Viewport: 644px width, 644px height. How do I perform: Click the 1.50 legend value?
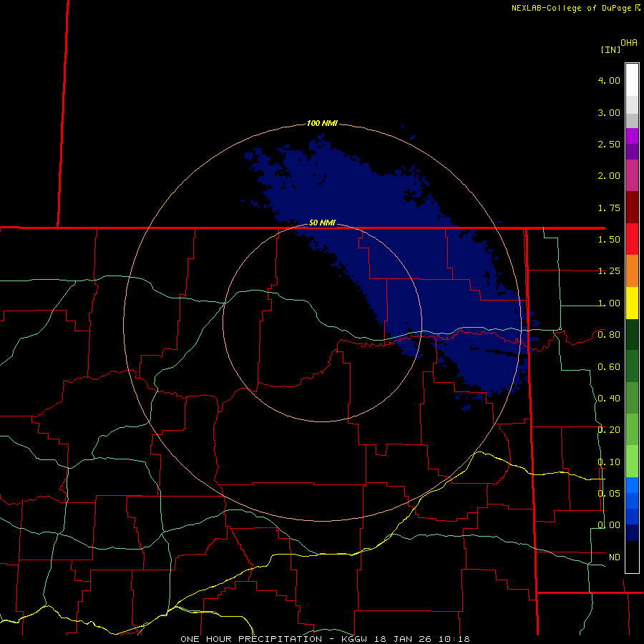[x=609, y=240]
